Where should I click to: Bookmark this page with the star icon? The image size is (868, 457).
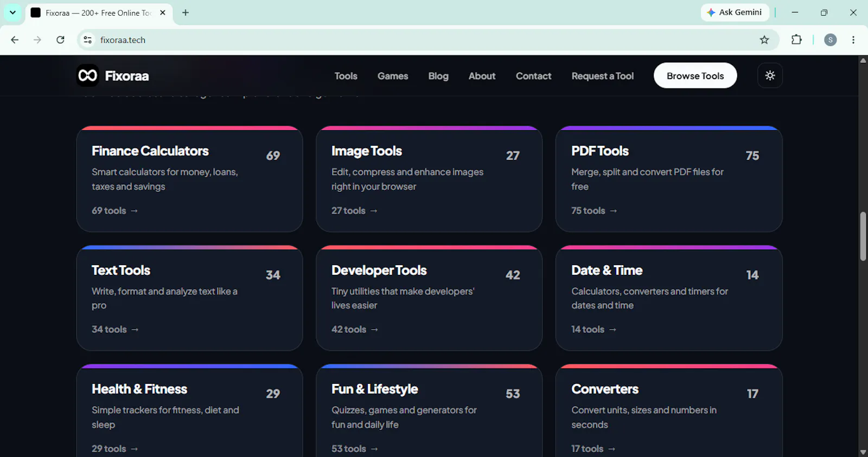(764, 40)
